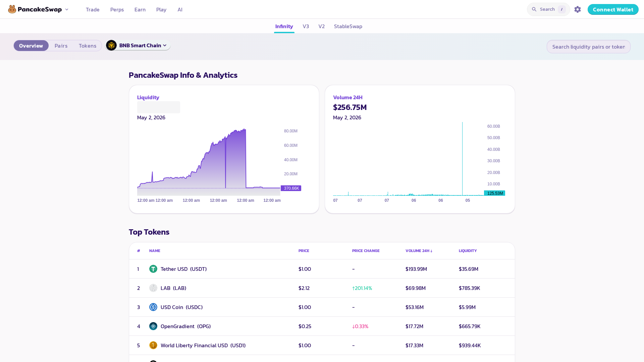Click LAB price value $2.12
This screenshot has width=644, height=362.
point(304,288)
